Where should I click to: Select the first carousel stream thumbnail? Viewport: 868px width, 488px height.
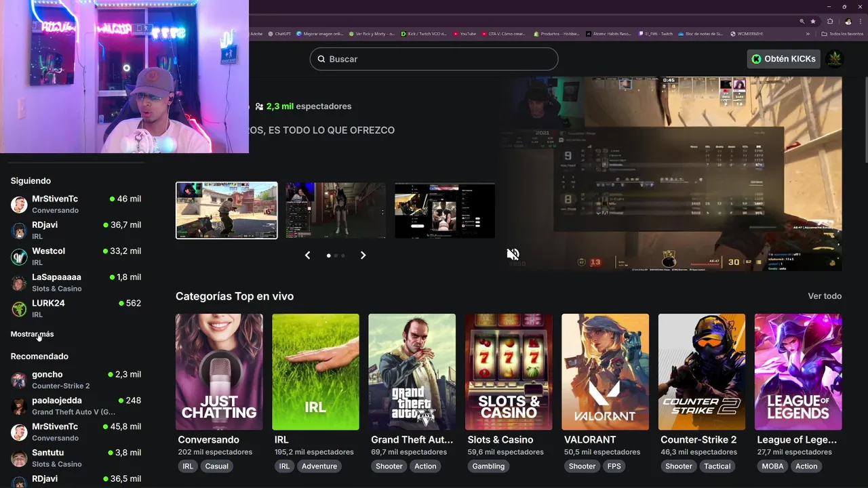[226, 210]
